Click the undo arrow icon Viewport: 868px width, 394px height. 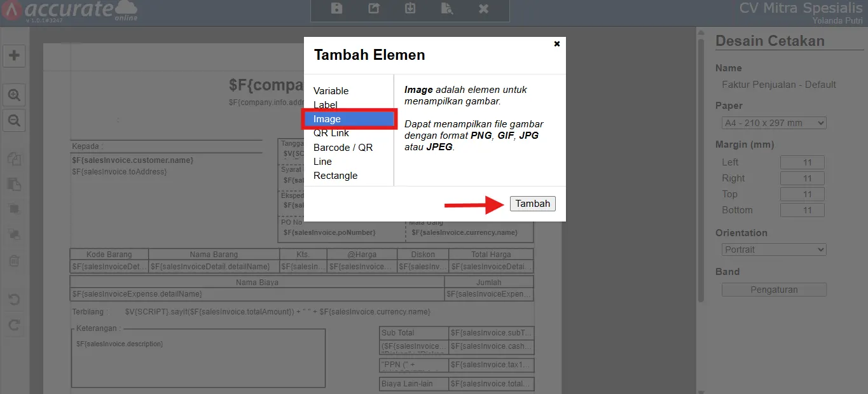(14, 299)
